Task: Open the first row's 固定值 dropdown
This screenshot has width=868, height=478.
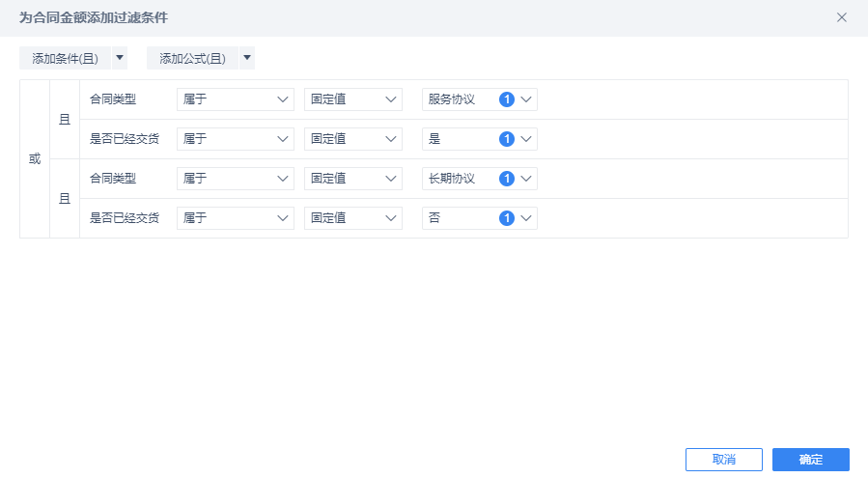Action: pos(352,99)
